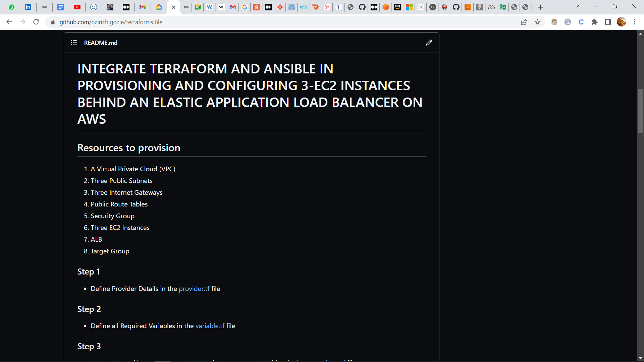The image size is (644, 362).
Task: Click the Step 1 heading
Action: [x=89, y=272]
